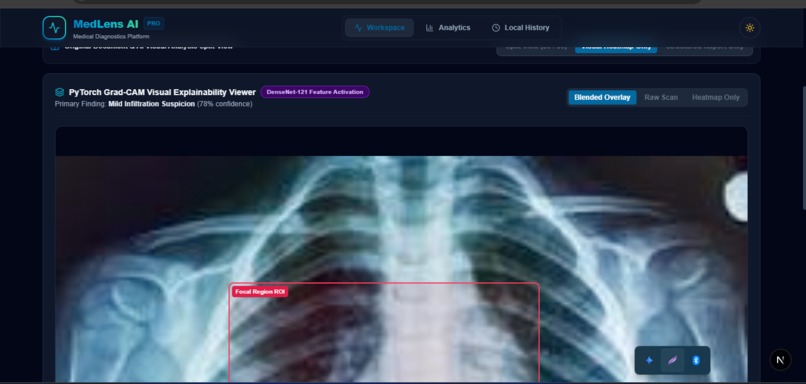
Task: Click 'PyTorch Grad-CAM Visual Explainability Viewer' heading
Action: (162, 93)
